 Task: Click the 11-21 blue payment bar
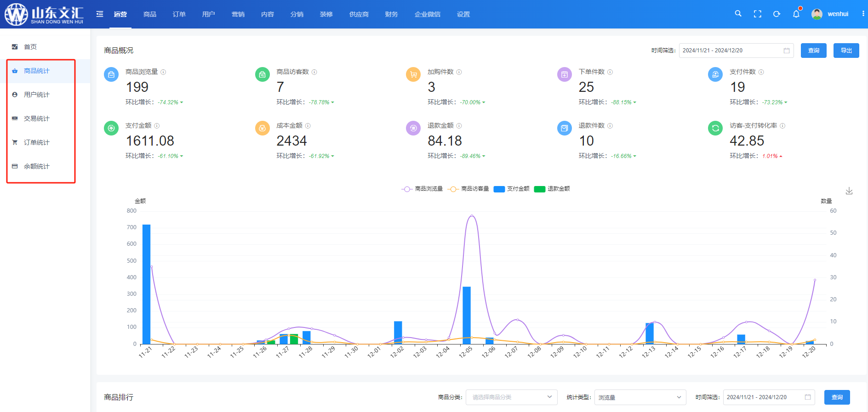point(147,284)
